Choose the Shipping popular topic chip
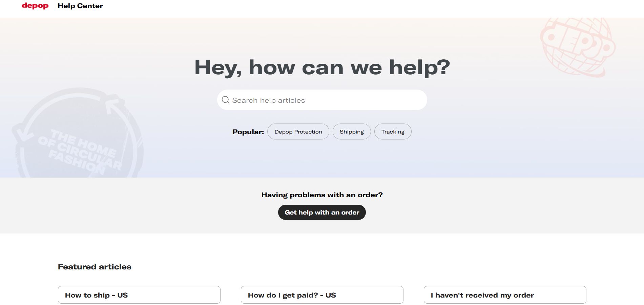Screen dimensions: 644x305 click(x=352, y=131)
